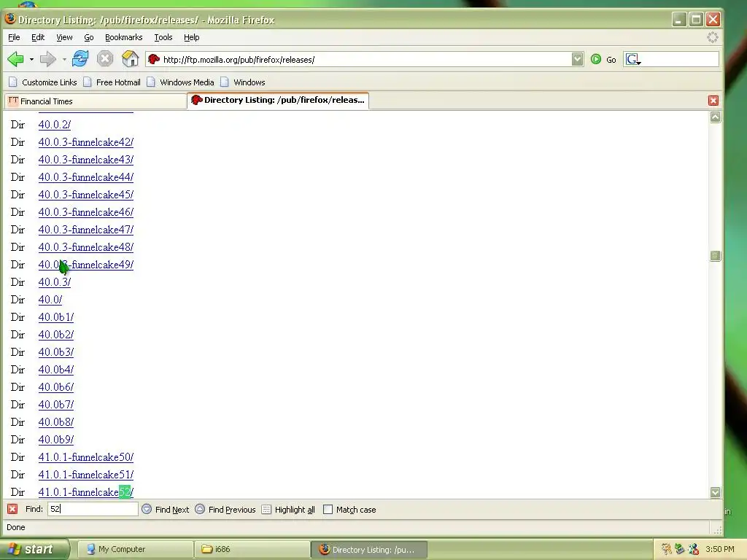The image size is (747, 560).
Task: Click the Find Previous button
Action: (225, 510)
